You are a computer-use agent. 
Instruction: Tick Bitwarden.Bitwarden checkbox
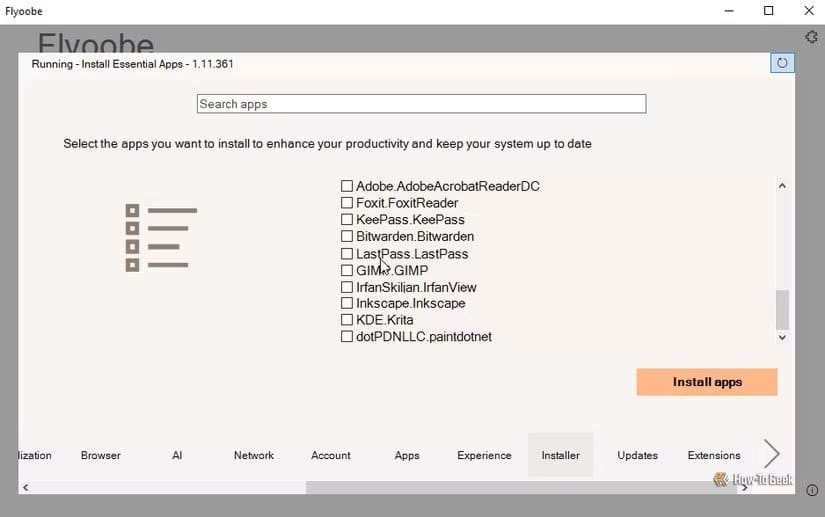coord(347,236)
